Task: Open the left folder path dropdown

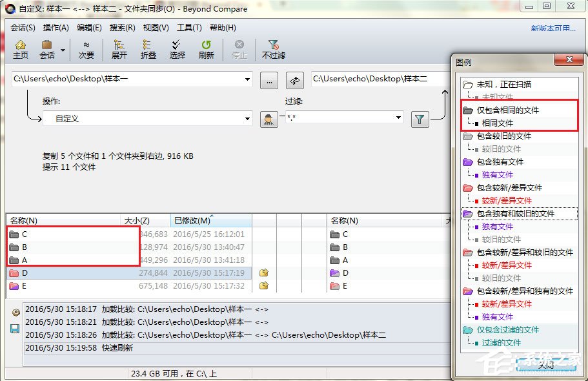Action: click(x=247, y=79)
